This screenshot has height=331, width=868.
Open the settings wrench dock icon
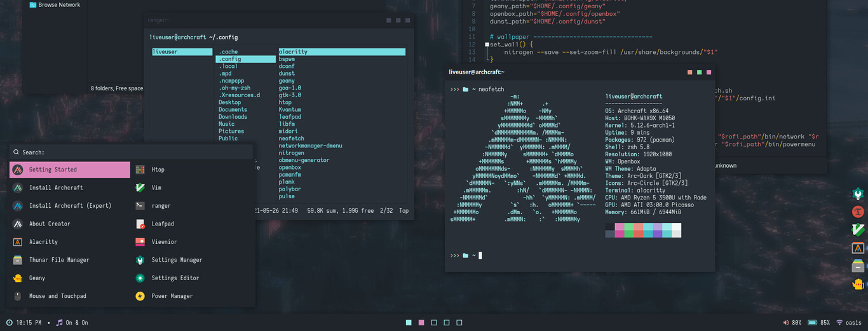coord(858,194)
